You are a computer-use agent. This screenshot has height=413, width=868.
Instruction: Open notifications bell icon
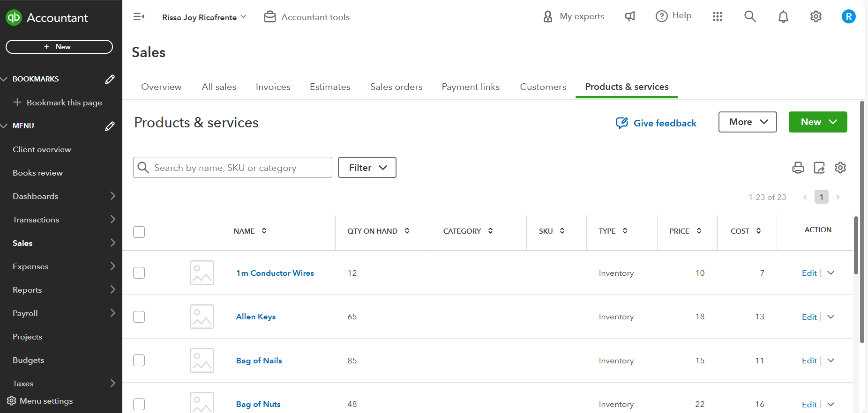[783, 17]
